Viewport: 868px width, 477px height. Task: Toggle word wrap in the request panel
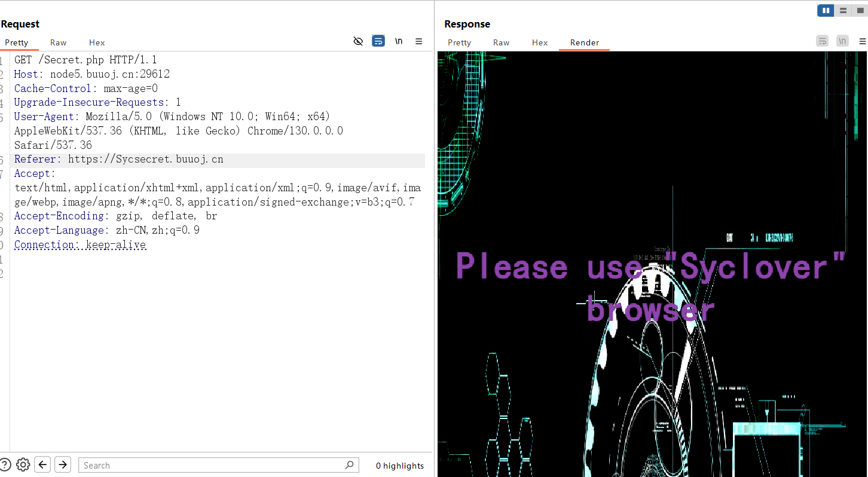coord(378,41)
